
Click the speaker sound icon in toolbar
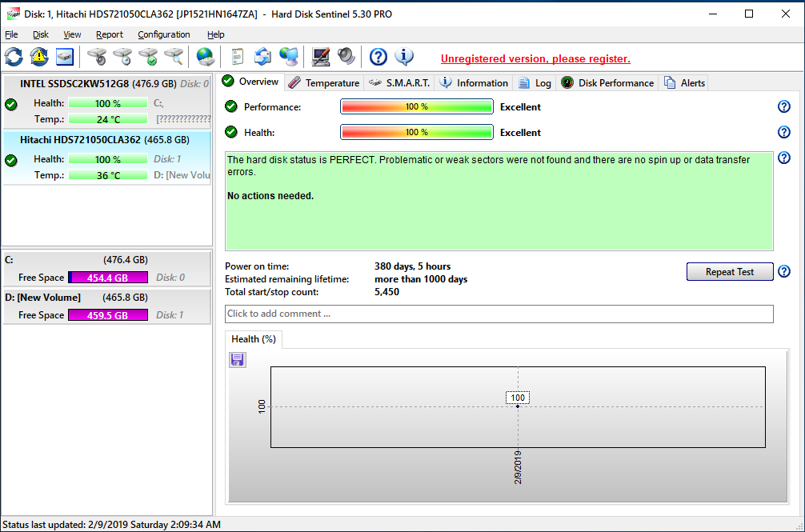pos(346,57)
